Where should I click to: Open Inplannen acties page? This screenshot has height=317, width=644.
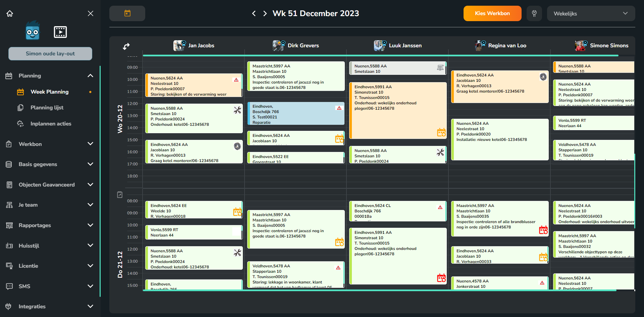click(51, 124)
